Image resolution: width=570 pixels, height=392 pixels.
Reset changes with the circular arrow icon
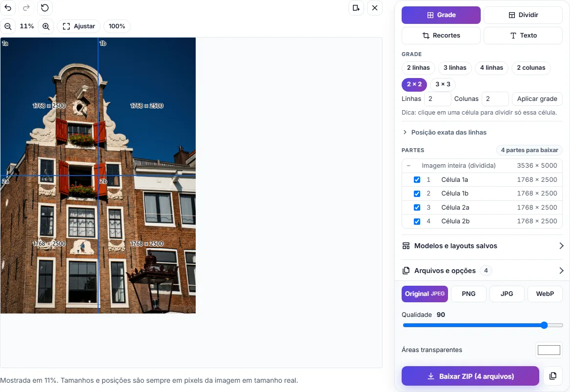click(45, 8)
